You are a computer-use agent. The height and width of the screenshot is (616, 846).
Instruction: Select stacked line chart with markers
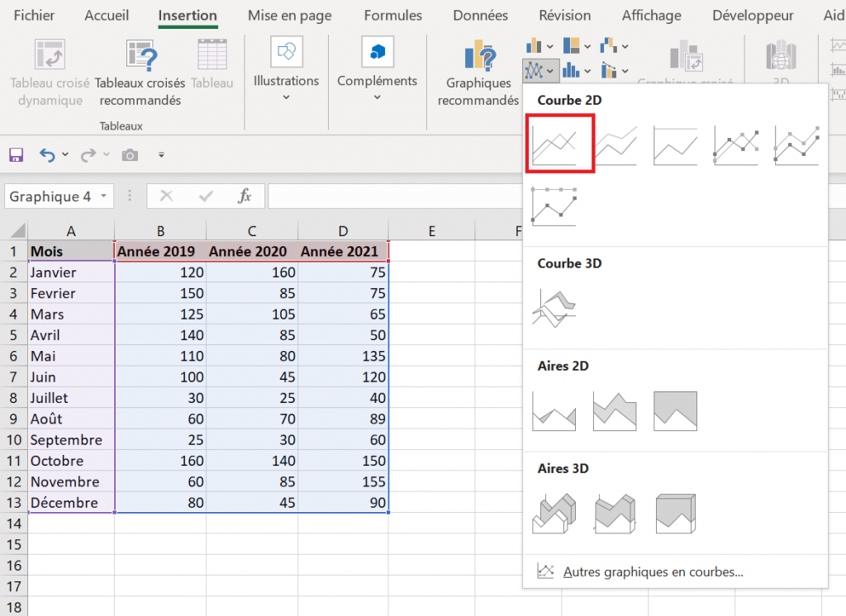797,145
